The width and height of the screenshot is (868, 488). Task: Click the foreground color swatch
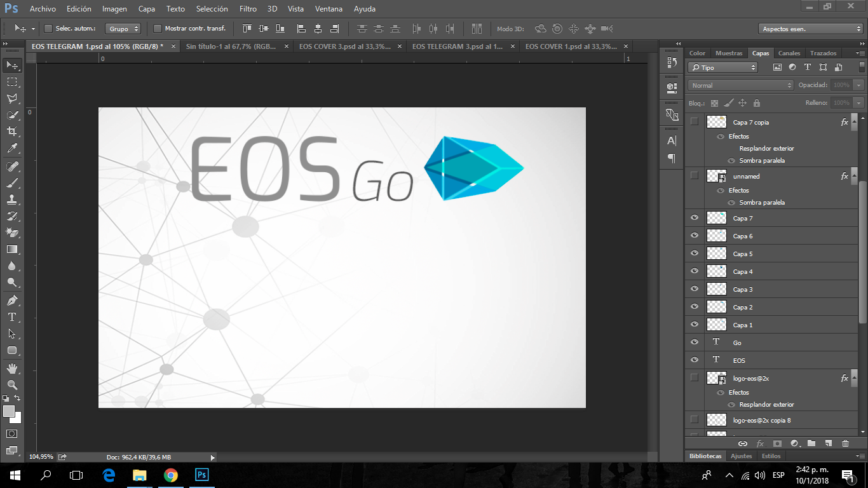point(9,411)
